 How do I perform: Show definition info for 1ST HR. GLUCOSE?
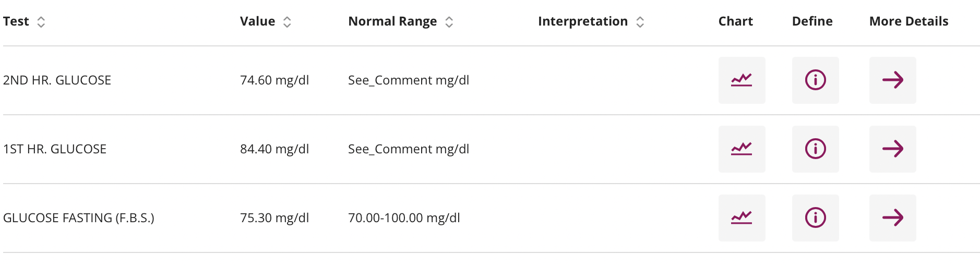tap(815, 149)
